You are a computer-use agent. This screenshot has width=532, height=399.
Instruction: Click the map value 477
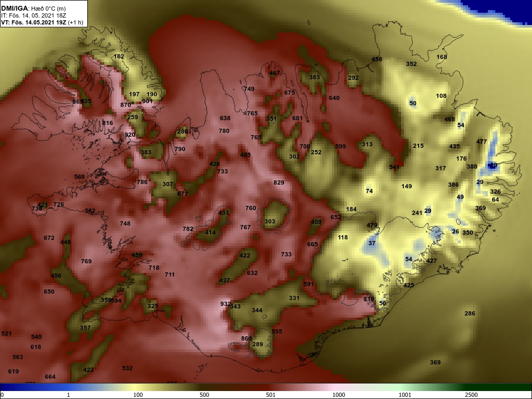[x=481, y=142]
